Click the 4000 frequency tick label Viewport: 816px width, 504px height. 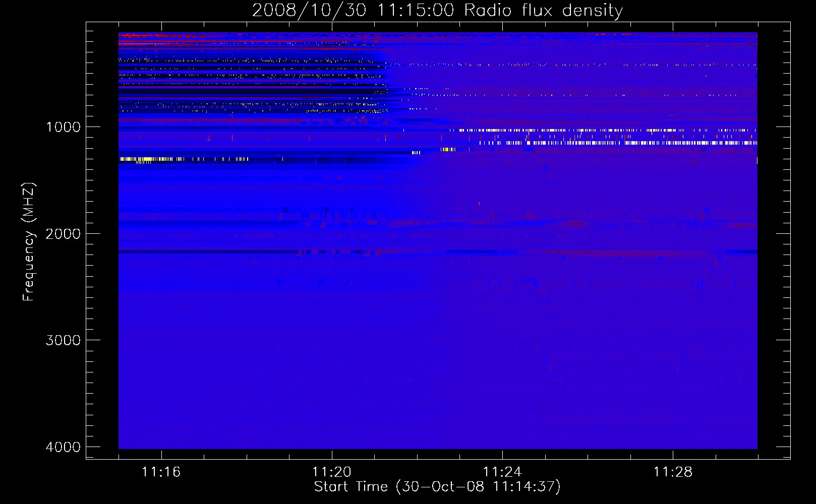pos(63,447)
